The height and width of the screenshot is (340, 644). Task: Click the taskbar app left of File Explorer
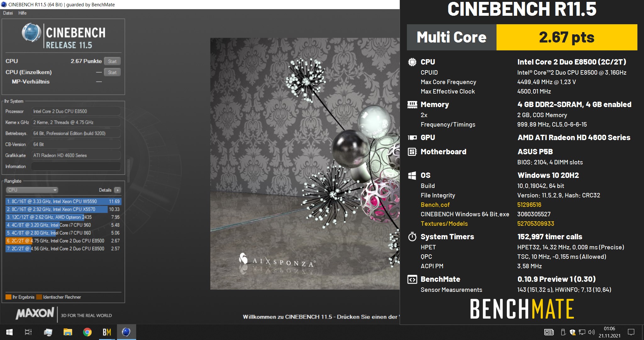[48, 332]
